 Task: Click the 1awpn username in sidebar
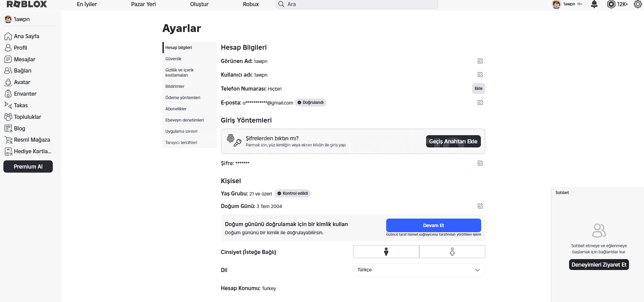coord(22,19)
